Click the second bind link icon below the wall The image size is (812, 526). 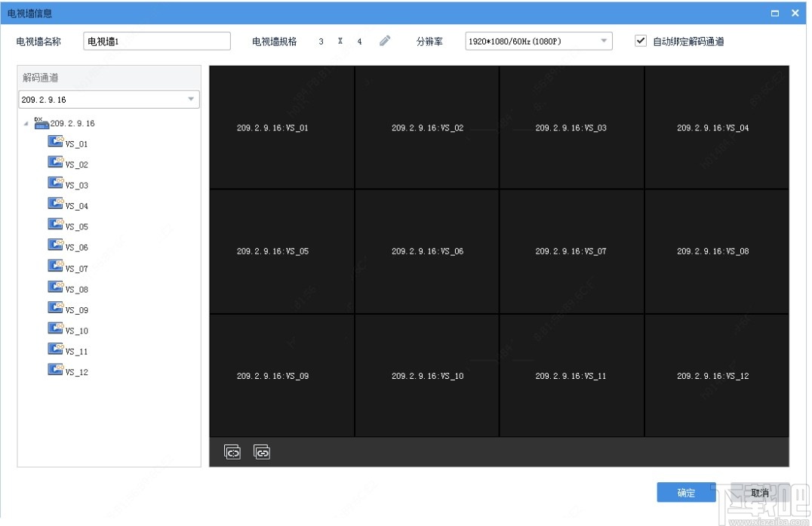tap(262, 451)
